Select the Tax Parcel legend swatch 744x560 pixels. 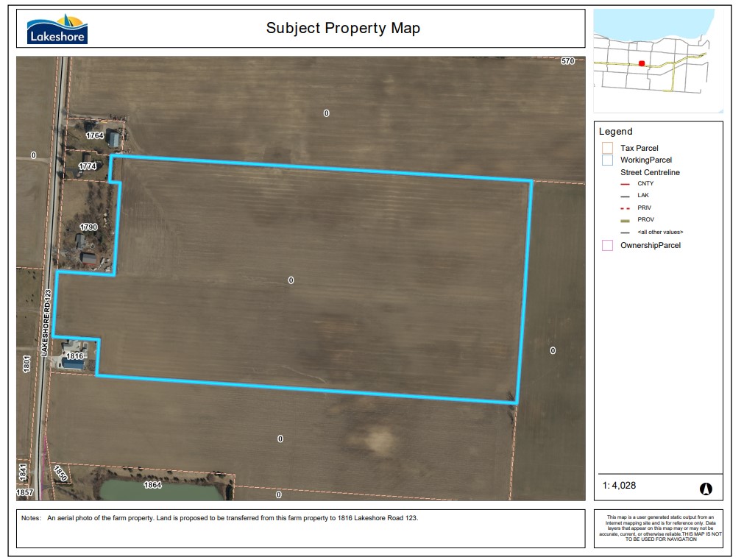pyautogui.click(x=607, y=148)
